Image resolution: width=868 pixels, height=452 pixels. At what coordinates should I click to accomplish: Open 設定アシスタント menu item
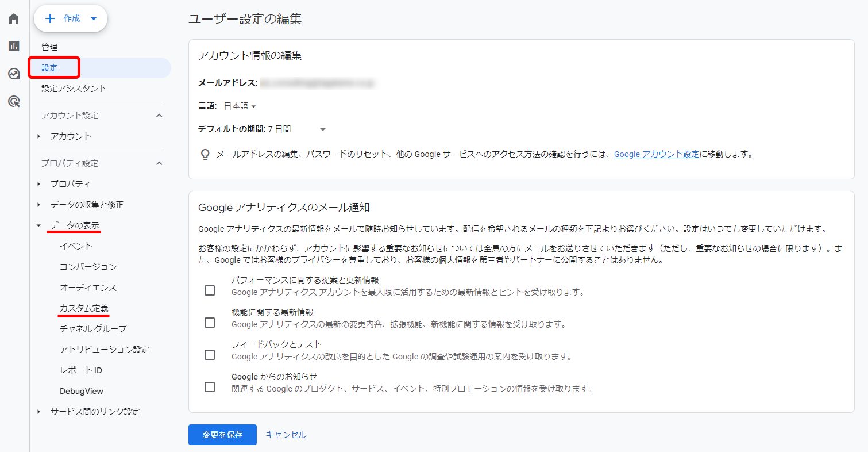tap(74, 89)
